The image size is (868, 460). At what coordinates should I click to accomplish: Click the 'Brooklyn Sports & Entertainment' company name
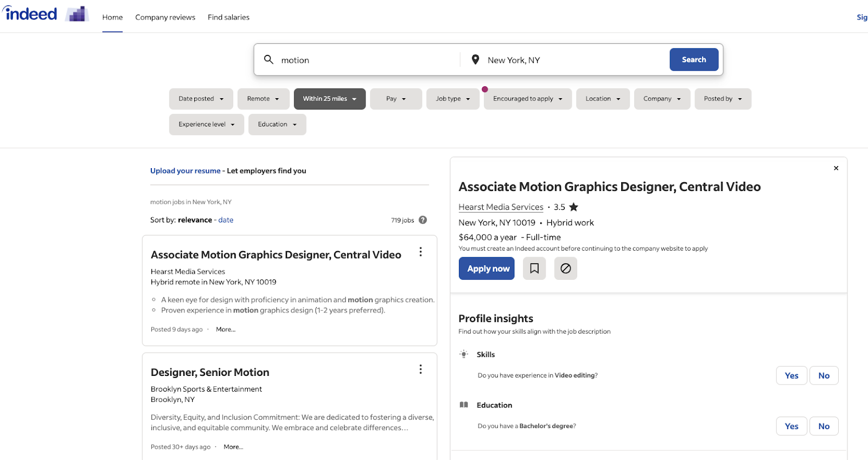pos(206,389)
